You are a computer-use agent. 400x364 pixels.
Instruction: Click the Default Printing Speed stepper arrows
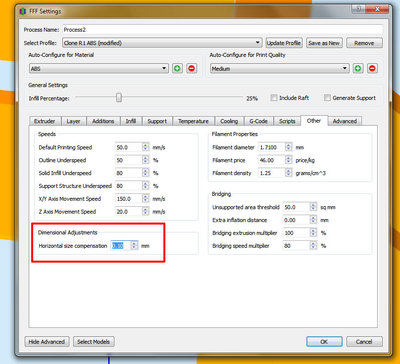[145, 147]
